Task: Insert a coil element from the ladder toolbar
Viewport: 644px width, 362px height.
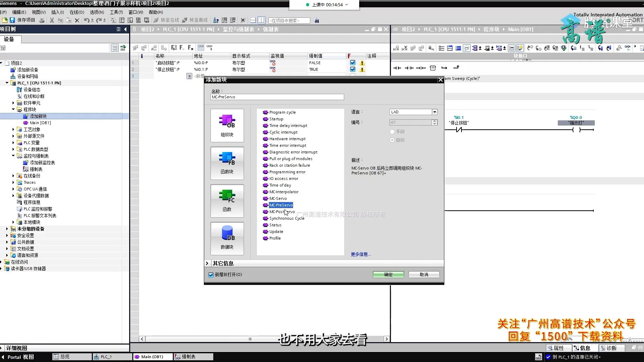Action: (421, 68)
